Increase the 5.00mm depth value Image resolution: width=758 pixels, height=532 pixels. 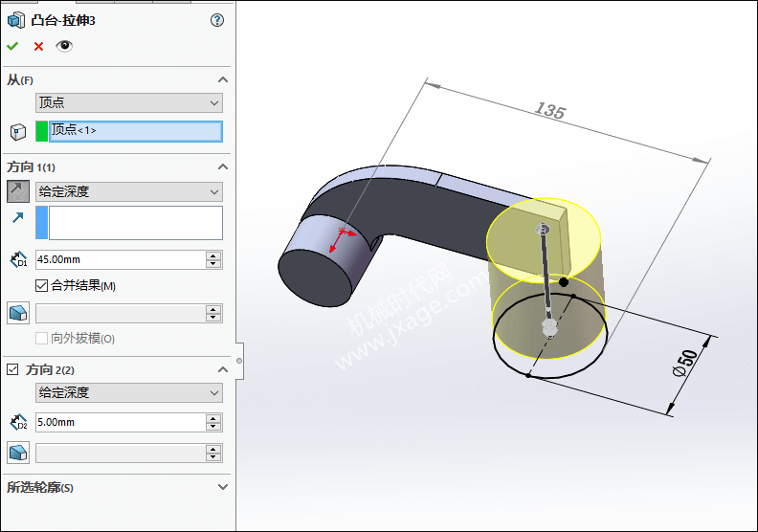coord(213,417)
